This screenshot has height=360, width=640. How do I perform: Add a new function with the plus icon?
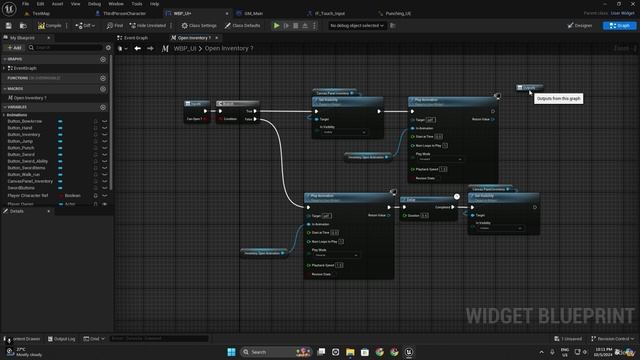(x=103, y=78)
